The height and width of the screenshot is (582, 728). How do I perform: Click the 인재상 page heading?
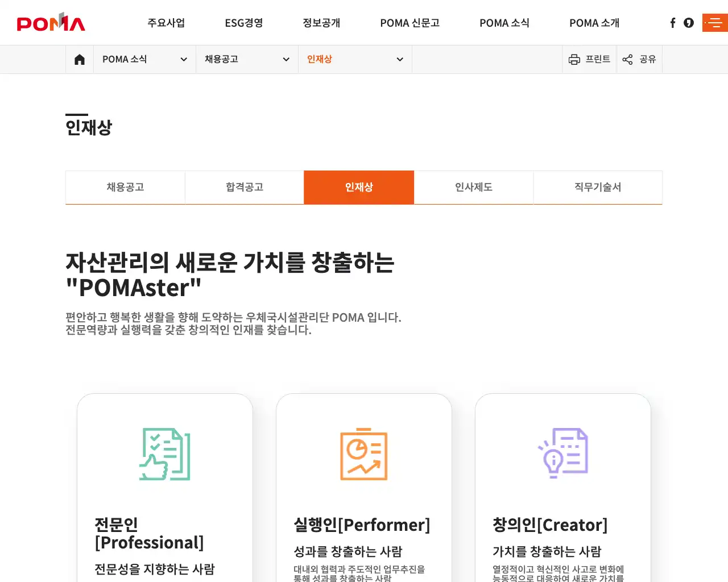click(x=89, y=127)
